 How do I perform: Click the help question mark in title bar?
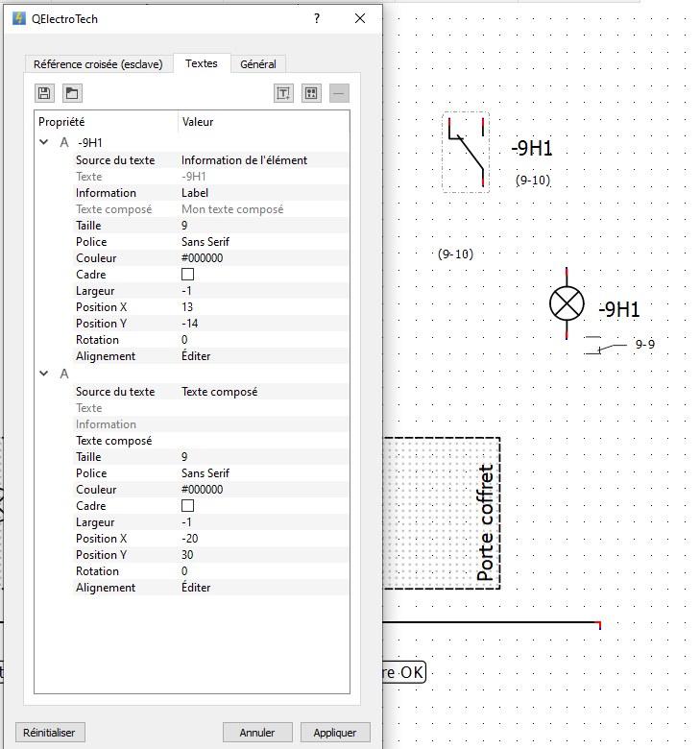coord(317,18)
